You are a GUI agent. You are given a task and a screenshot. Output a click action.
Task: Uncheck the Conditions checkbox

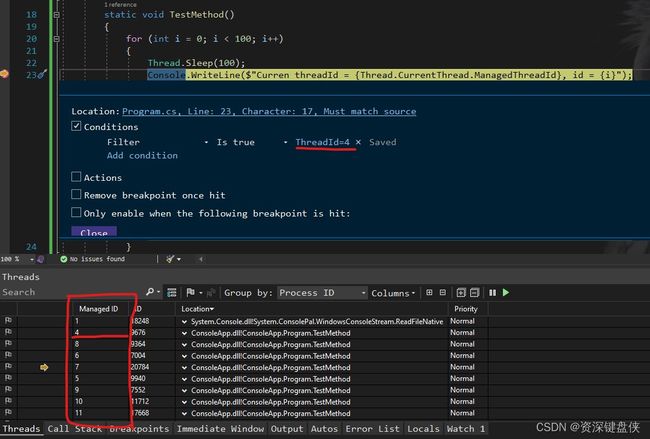click(77, 127)
